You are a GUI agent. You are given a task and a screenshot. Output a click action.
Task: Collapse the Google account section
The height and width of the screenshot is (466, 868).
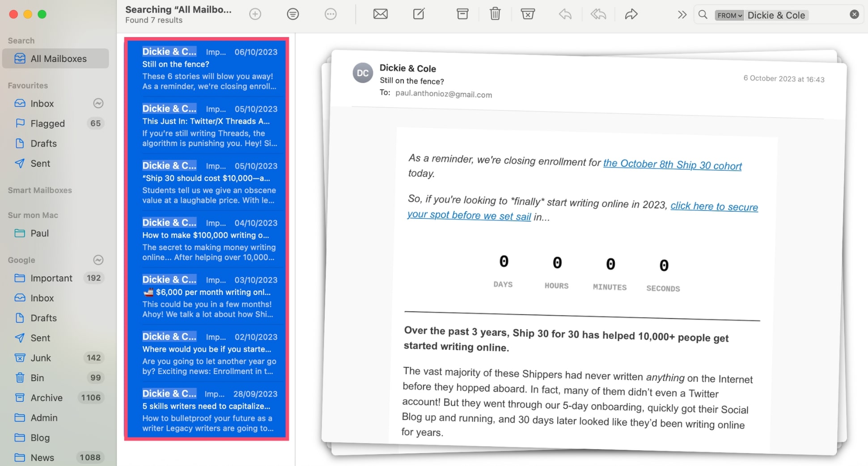pos(98,260)
